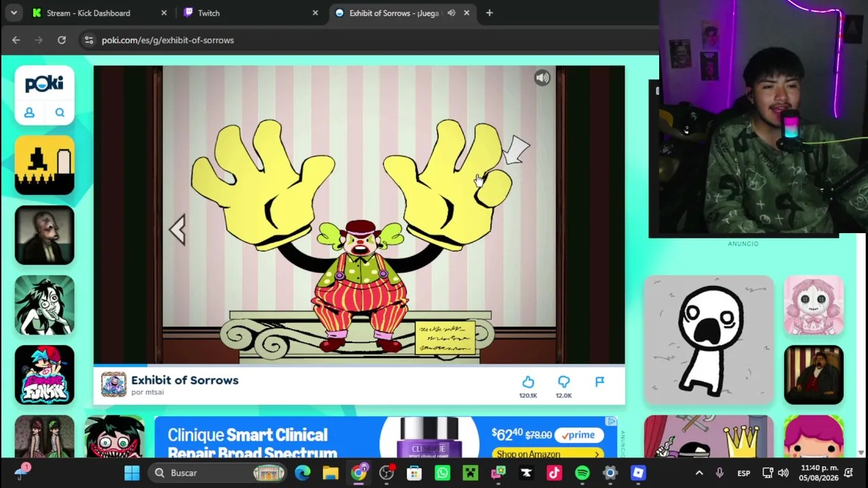Image resolution: width=868 pixels, height=488 pixels.
Task: Close the Kick Dashboard tab
Action: tap(163, 13)
